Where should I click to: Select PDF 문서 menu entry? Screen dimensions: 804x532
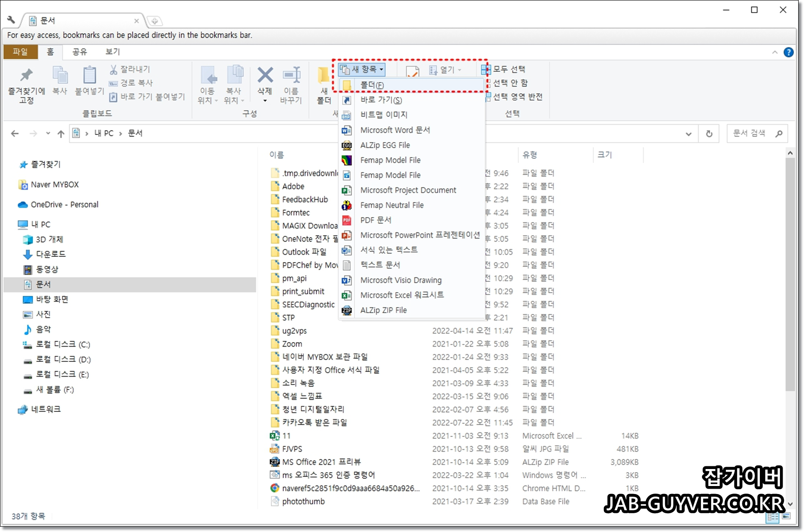[x=411, y=220]
